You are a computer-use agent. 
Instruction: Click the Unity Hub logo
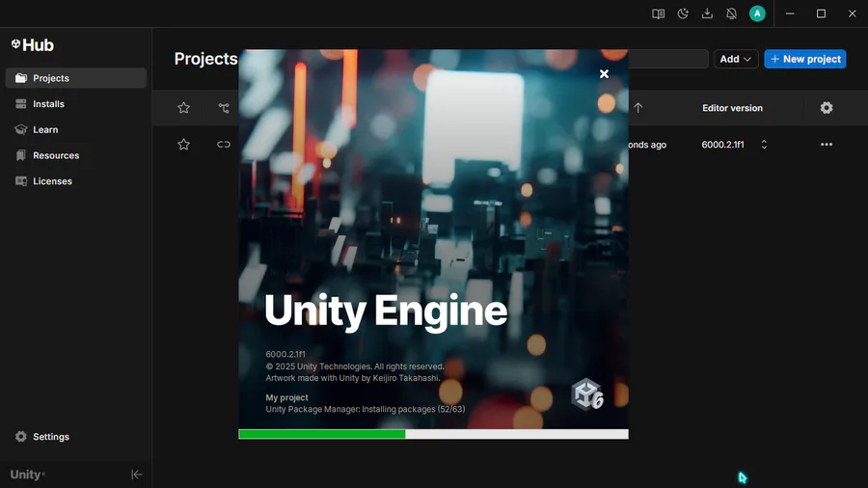pyautogui.click(x=32, y=44)
